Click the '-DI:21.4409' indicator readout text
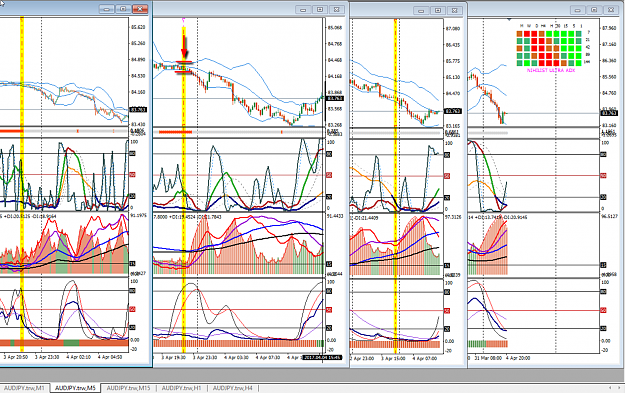Image resolution: width=625 pixels, height=393 pixels. click(366, 218)
